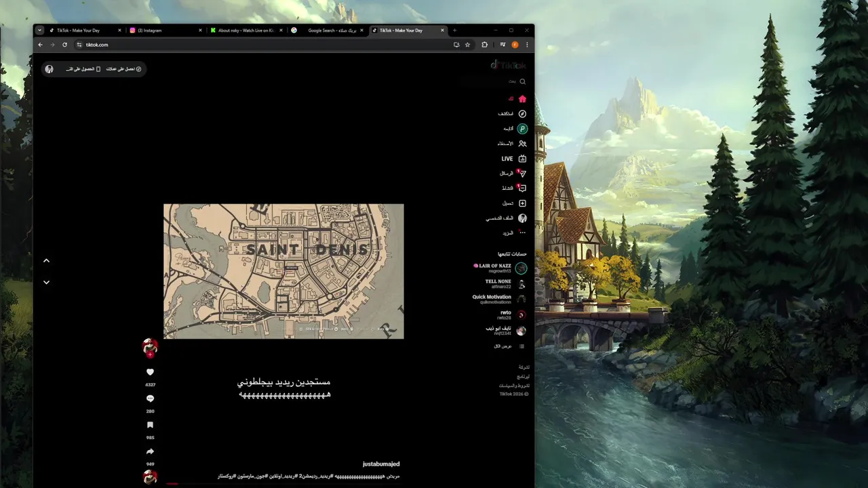Open the Explore compass icon

[x=522, y=114]
